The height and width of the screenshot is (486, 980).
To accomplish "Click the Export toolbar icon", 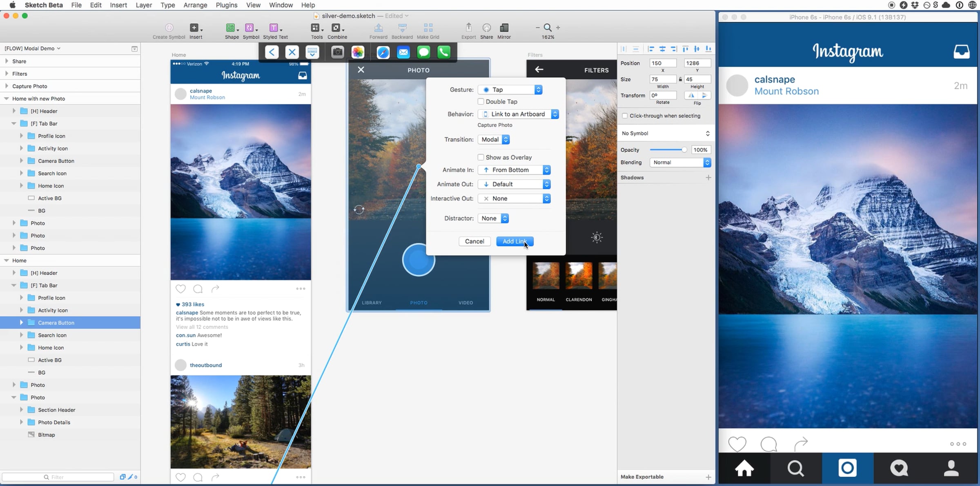I will (x=469, y=27).
